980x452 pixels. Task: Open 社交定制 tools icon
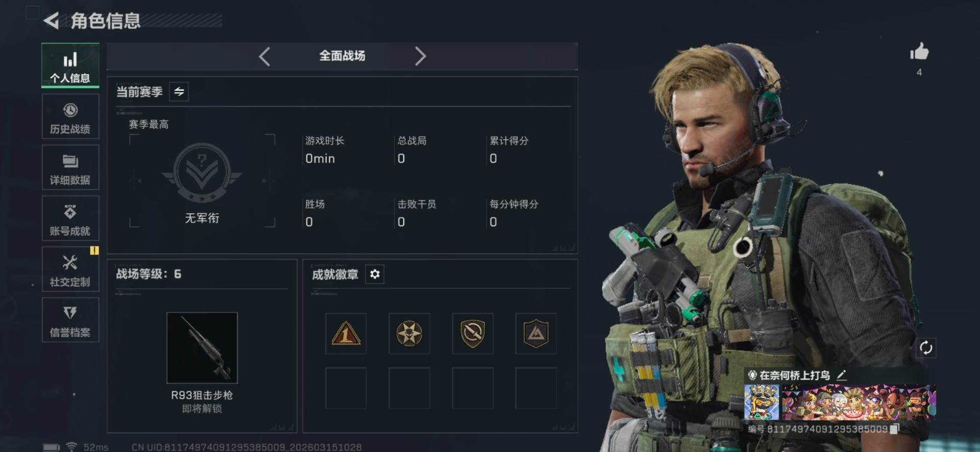point(70,262)
